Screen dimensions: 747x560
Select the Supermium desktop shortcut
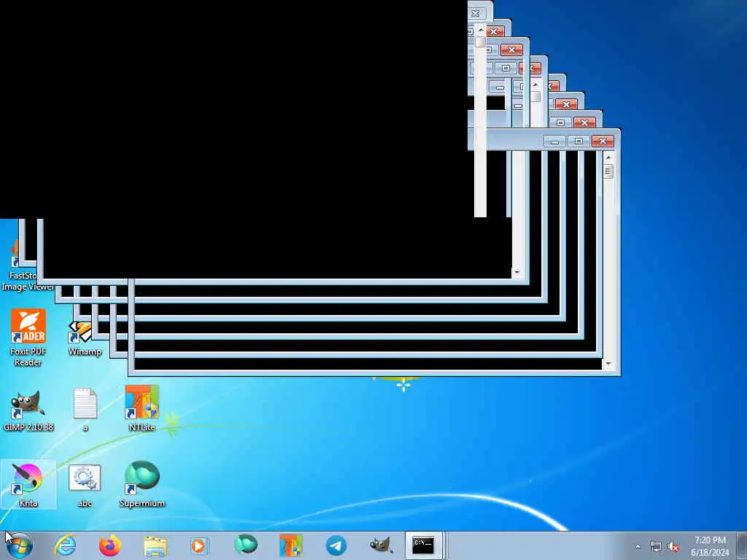[x=142, y=484]
